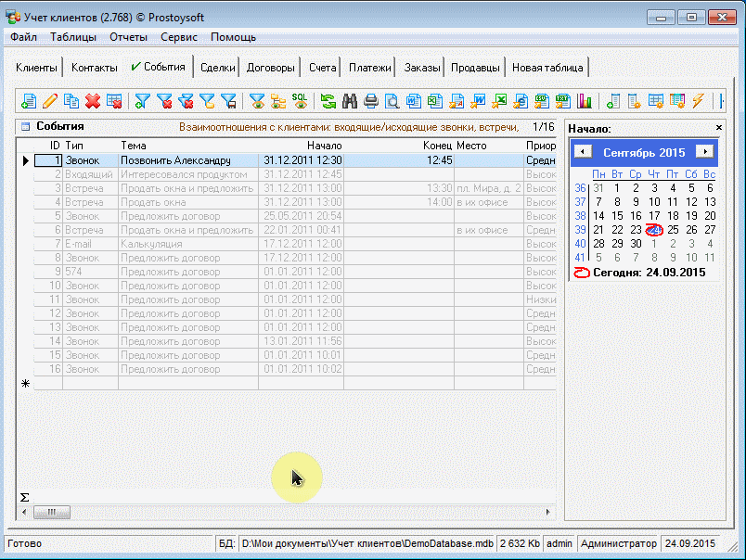Click the red X delete record icon
Image resolution: width=746 pixels, height=560 pixels.
point(93,101)
